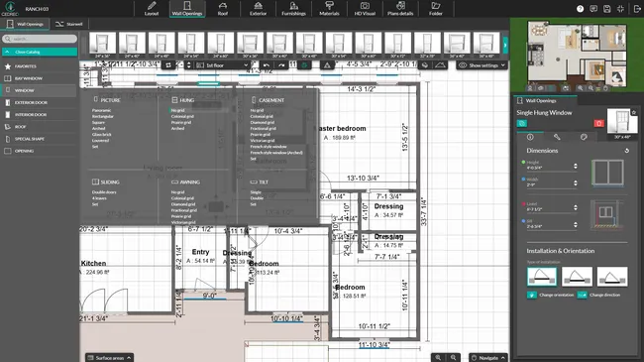Collapse the Close Catalog bar
Image resolution: width=644 pixels, height=362 pixels.
tap(40, 52)
